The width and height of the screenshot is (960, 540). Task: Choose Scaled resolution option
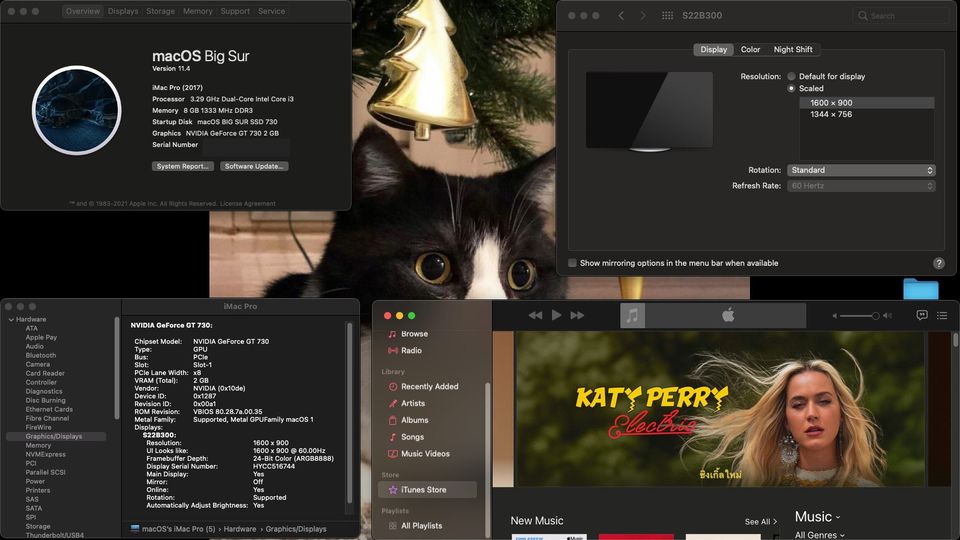(792, 88)
